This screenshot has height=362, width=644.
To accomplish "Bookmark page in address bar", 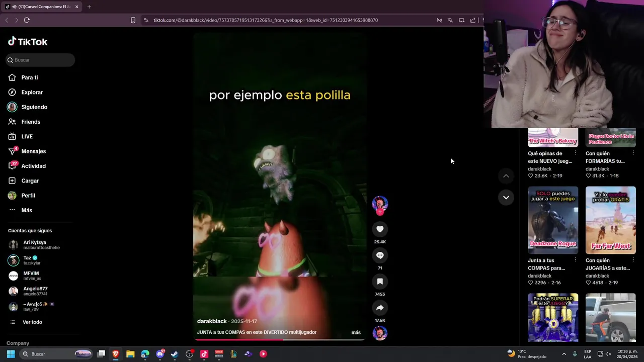I will [133, 20].
